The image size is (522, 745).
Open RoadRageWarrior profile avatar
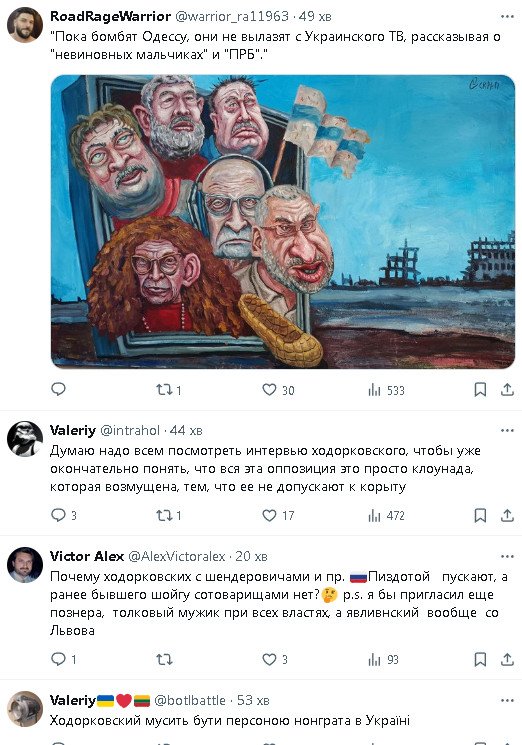pos(25,25)
